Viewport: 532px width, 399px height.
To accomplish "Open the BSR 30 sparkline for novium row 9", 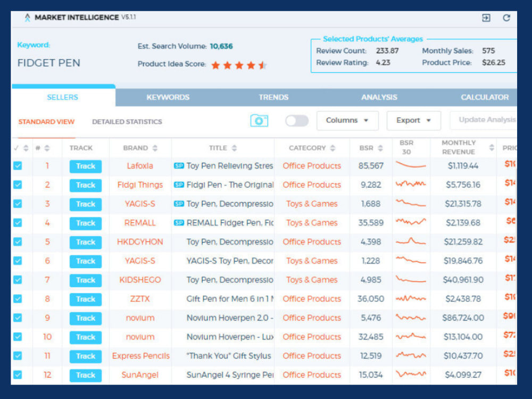I will tap(411, 318).
